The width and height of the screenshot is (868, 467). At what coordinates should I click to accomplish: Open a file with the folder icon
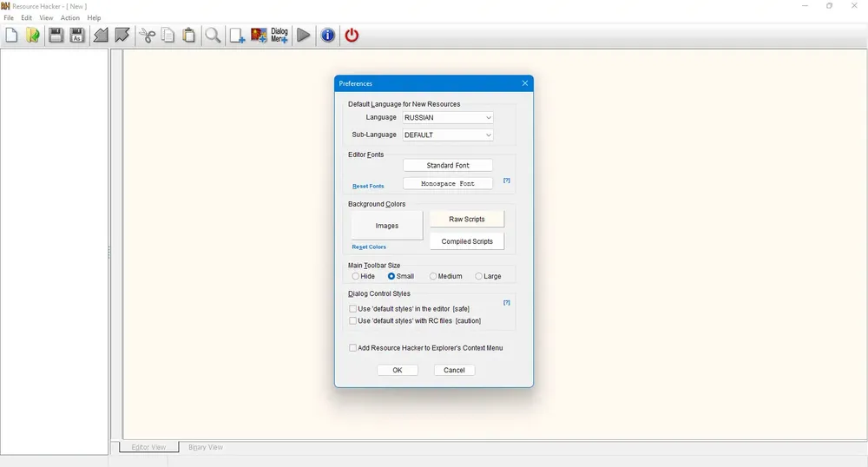[x=33, y=36]
